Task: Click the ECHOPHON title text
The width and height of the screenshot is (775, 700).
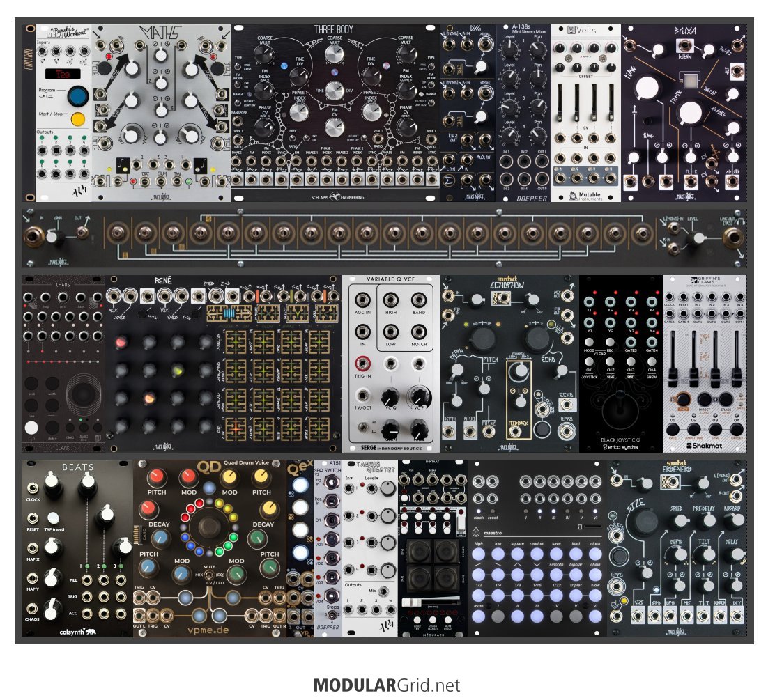Action: 509,286
